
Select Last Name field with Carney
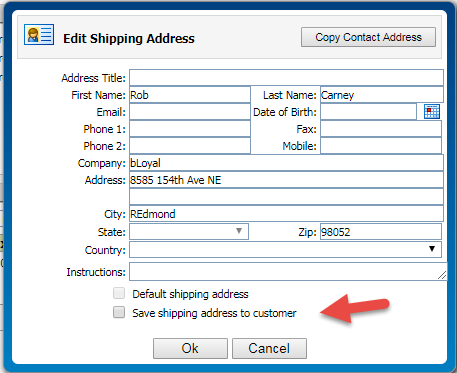point(382,95)
